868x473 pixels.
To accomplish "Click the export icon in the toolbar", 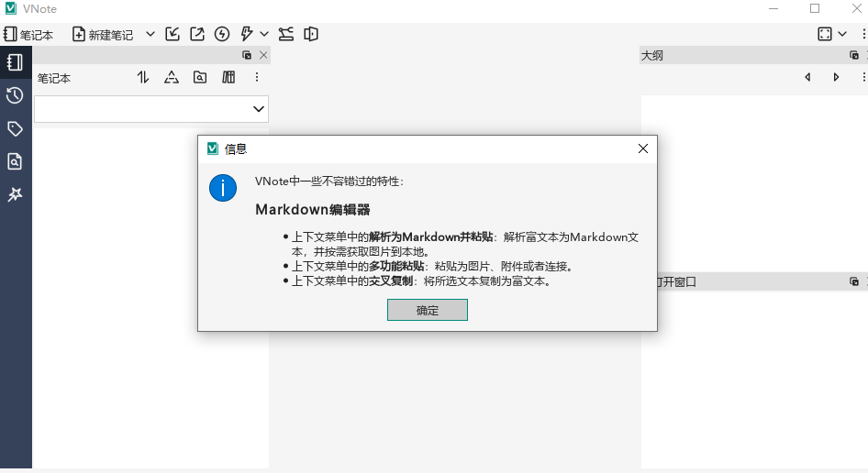I will (x=197, y=34).
